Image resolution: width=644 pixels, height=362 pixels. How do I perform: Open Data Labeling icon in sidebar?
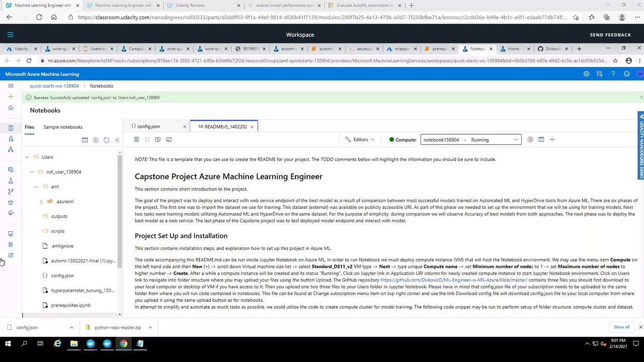11,255
